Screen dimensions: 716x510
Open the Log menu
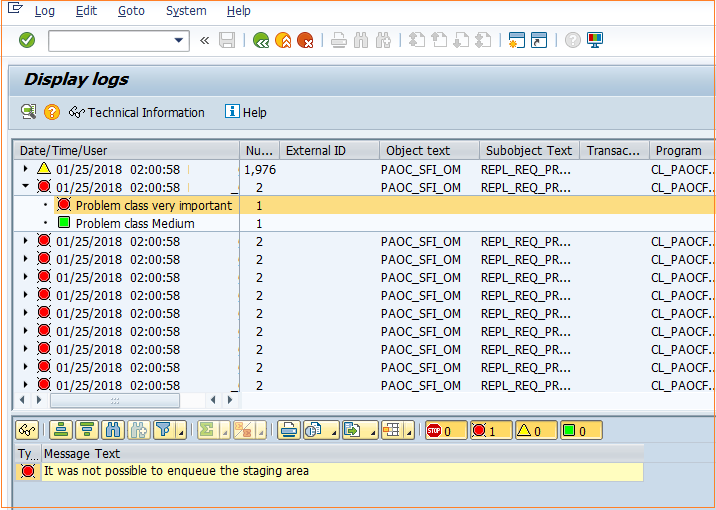pos(45,11)
